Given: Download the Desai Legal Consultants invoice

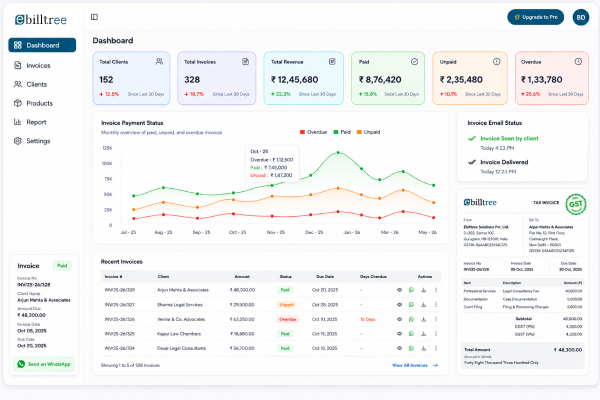Looking at the screenshot, I should point(424,348).
